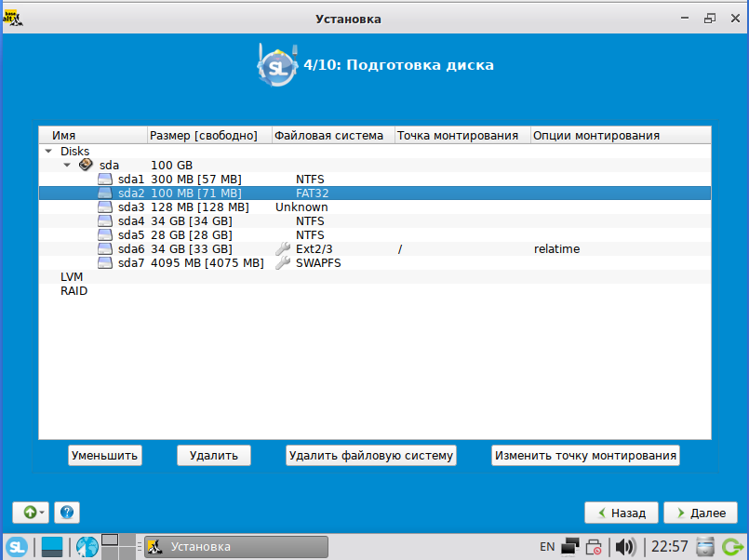Click the show desktop icon in taskbar

click(52, 547)
